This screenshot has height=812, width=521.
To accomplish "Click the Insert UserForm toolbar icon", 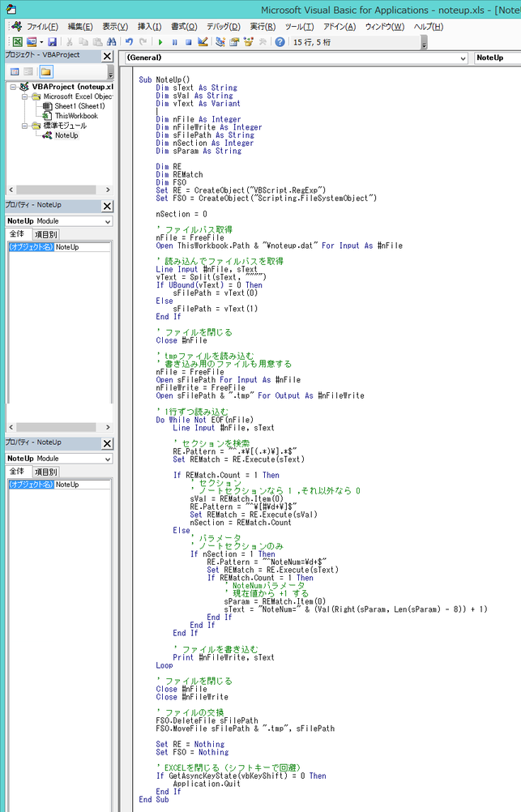I will (31, 42).
